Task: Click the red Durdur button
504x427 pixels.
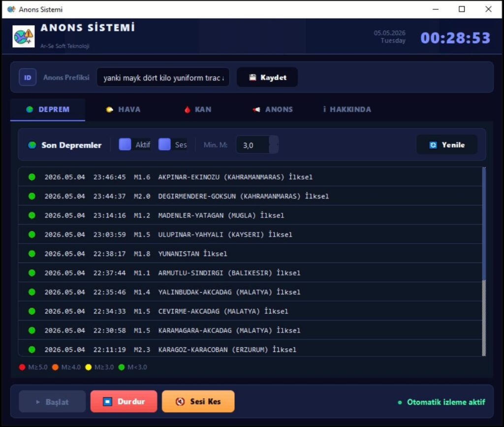Action: pyautogui.click(x=124, y=401)
